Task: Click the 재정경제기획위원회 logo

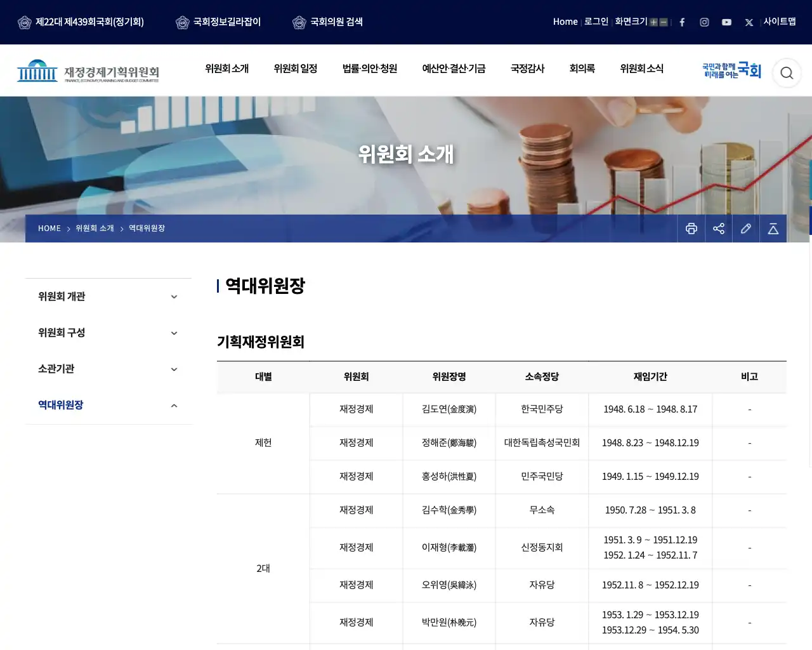Action: point(88,71)
